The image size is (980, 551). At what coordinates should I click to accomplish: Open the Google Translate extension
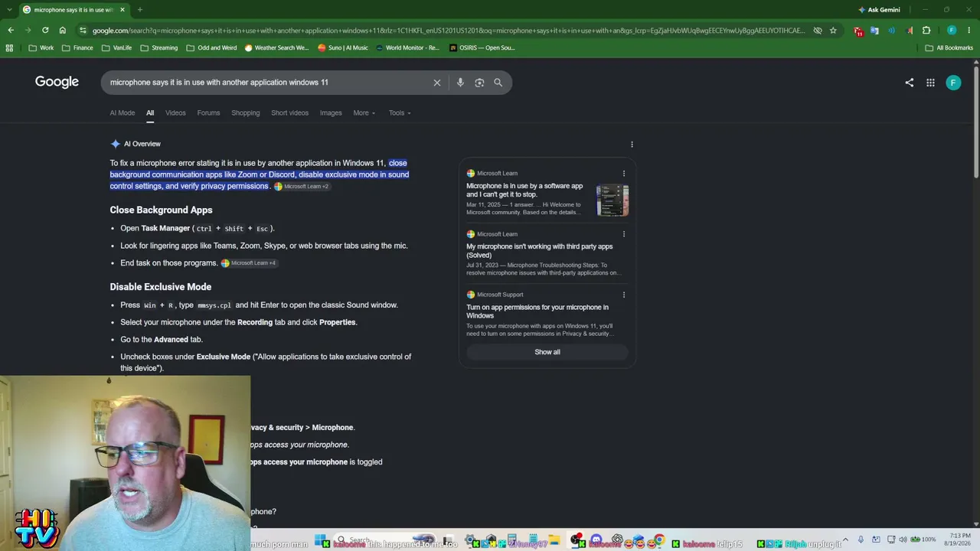click(x=874, y=31)
